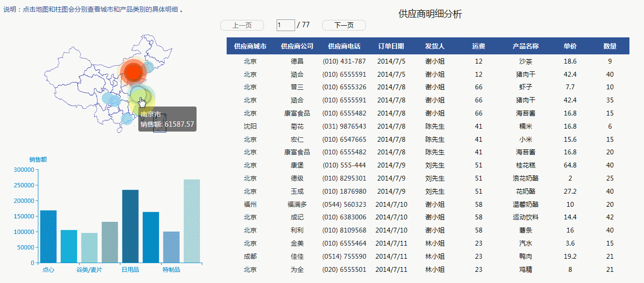Click the 上一页 previous page button
Image resolution: width=644 pixels, height=283 pixels.
[x=242, y=25]
